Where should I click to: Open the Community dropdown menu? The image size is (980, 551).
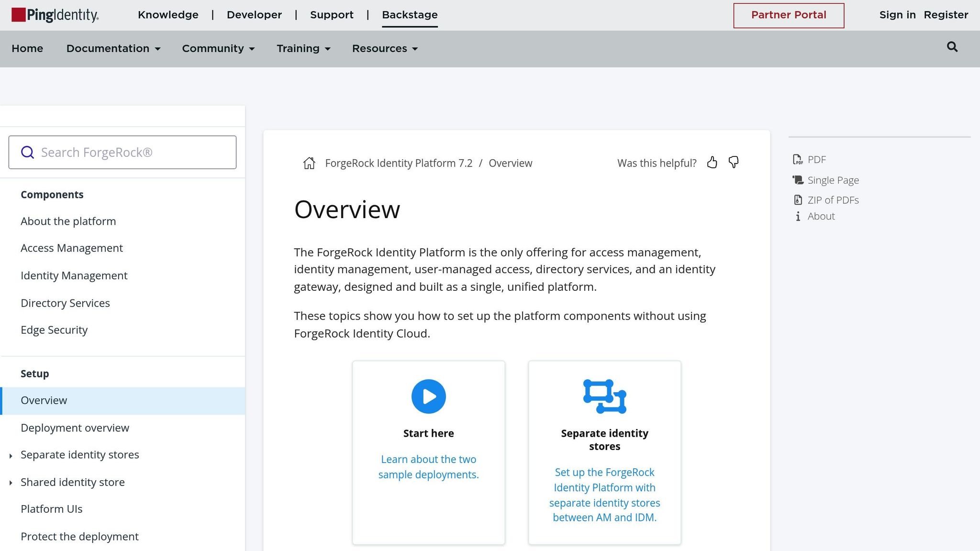[x=218, y=49]
